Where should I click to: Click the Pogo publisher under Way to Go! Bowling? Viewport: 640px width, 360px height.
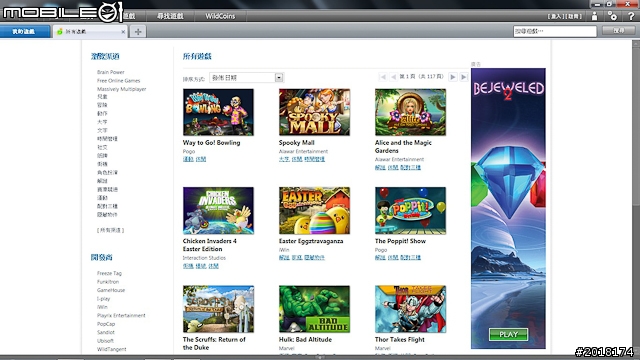pyautogui.click(x=189, y=151)
